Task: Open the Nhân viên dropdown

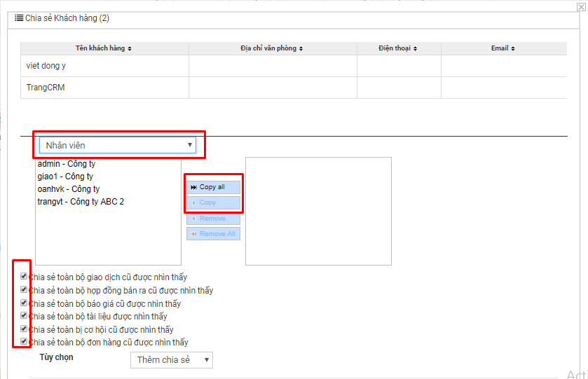Action: point(117,145)
